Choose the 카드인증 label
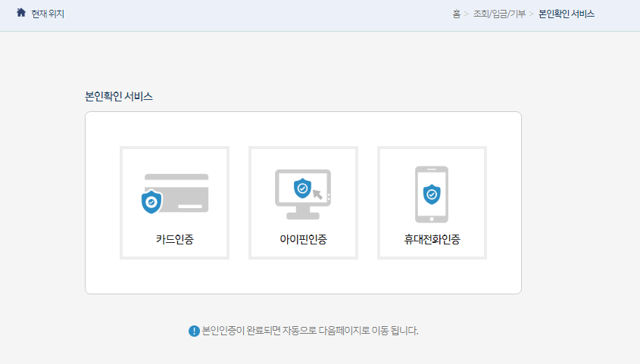The height and width of the screenshot is (364, 640). (x=175, y=239)
